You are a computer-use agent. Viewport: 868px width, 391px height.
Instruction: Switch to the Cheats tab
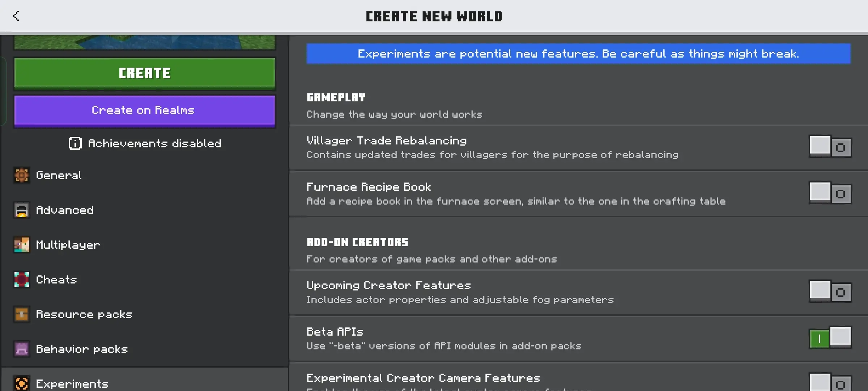pos(56,279)
